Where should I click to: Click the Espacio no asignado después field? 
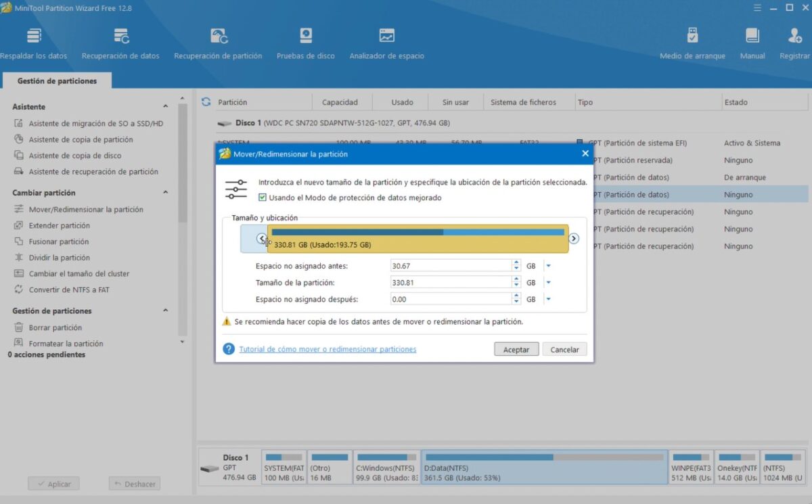pos(450,299)
